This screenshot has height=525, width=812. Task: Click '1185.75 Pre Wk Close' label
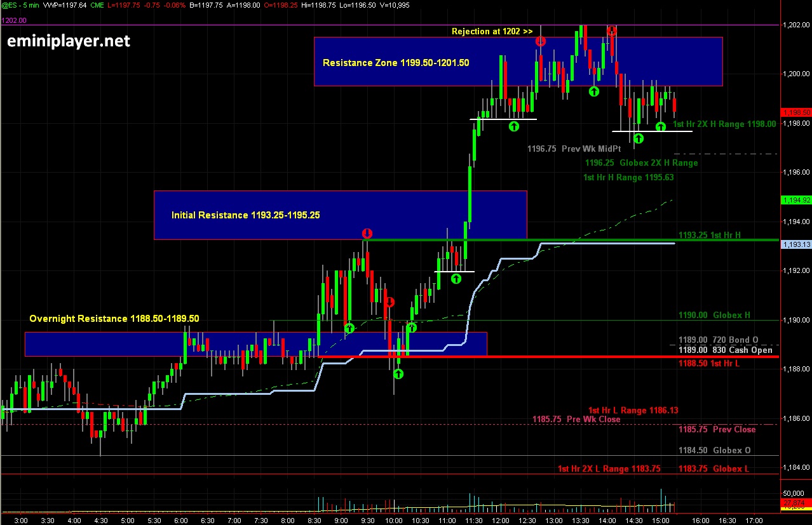point(576,419)
